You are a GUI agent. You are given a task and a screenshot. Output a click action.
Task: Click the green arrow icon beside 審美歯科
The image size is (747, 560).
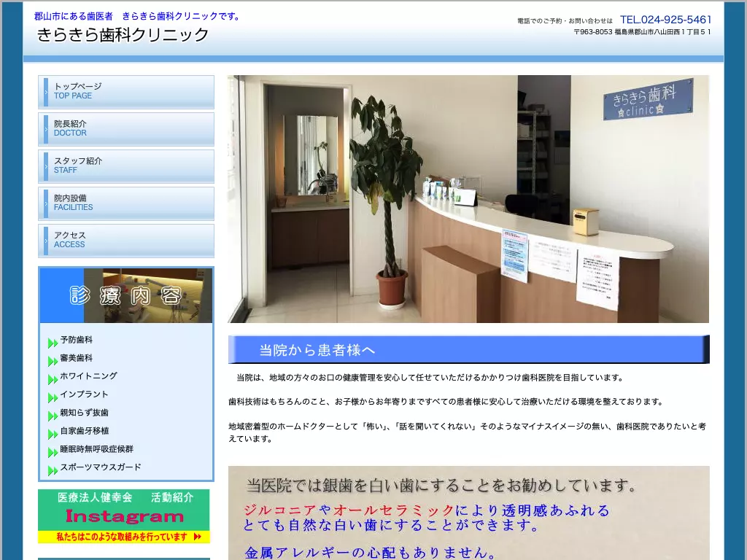click(53, 361)
